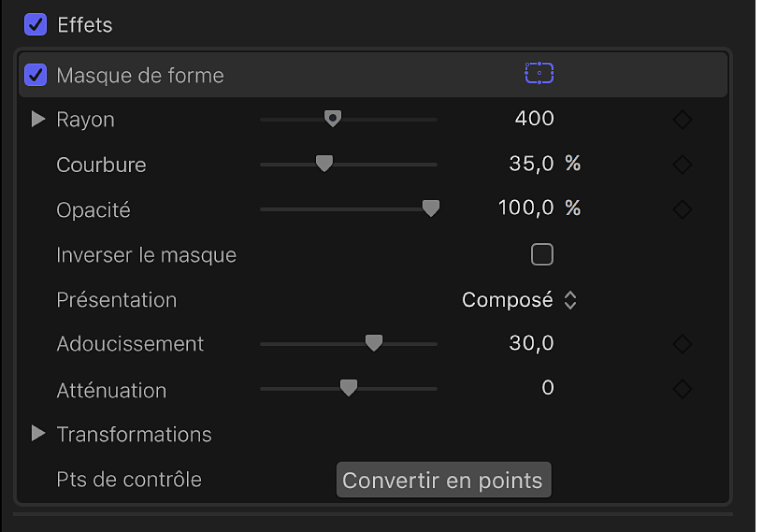Click the Atténuation keyframe diamond
Screen dimensions: 758x532
point(682,389)
